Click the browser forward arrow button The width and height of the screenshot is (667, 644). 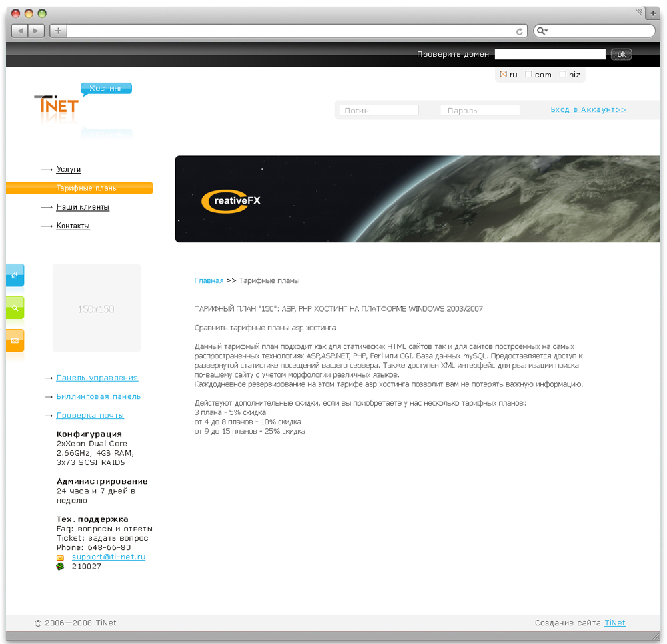tap(36, 31)
